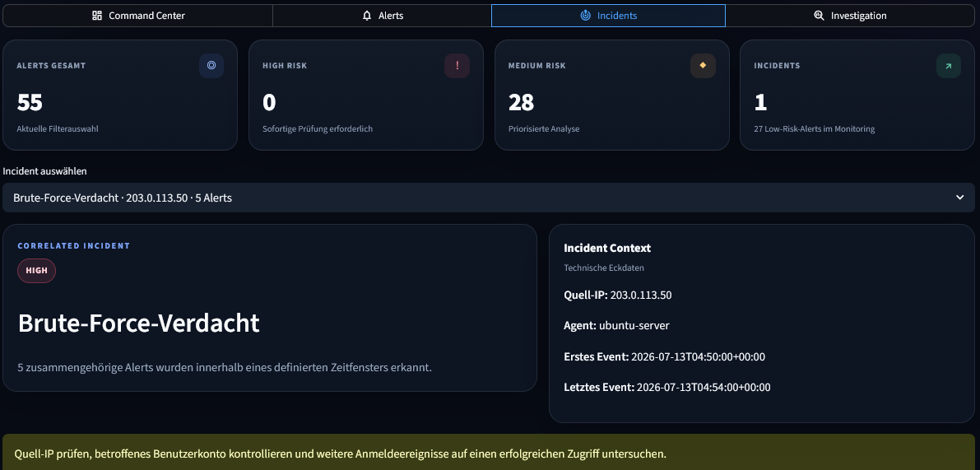Click the chevron of the incident selector

[960, 198]
